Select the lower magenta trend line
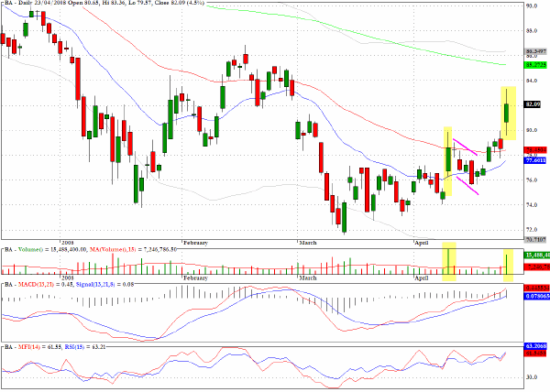 pyautogui.click(x=467, y=185)
